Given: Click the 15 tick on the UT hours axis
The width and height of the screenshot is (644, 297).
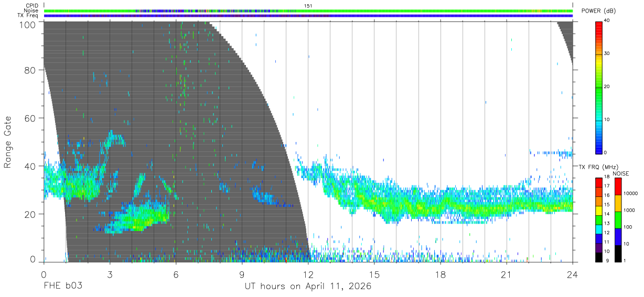Looking at the screenshot, I should 374,274.
